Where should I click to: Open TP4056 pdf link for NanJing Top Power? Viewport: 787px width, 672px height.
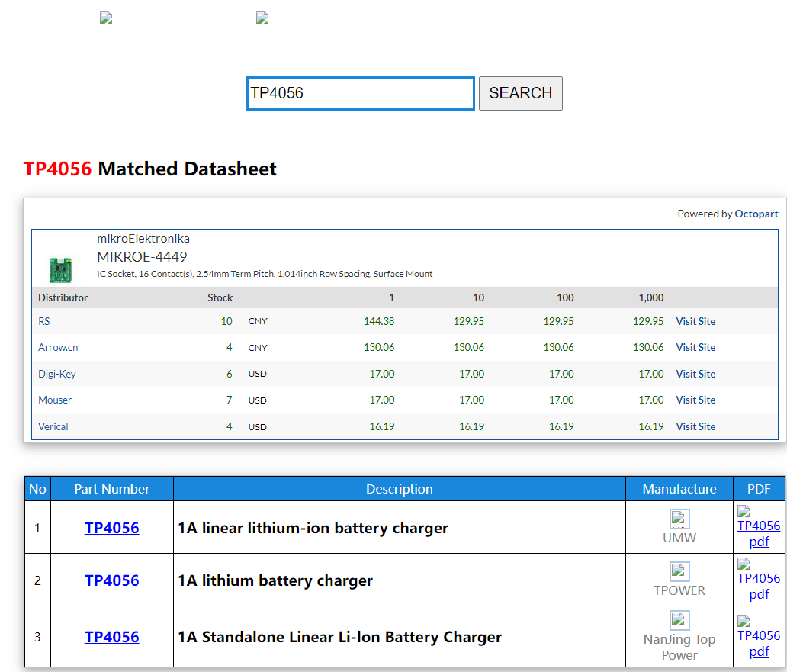pyautogui.click(x=759, y=643)
